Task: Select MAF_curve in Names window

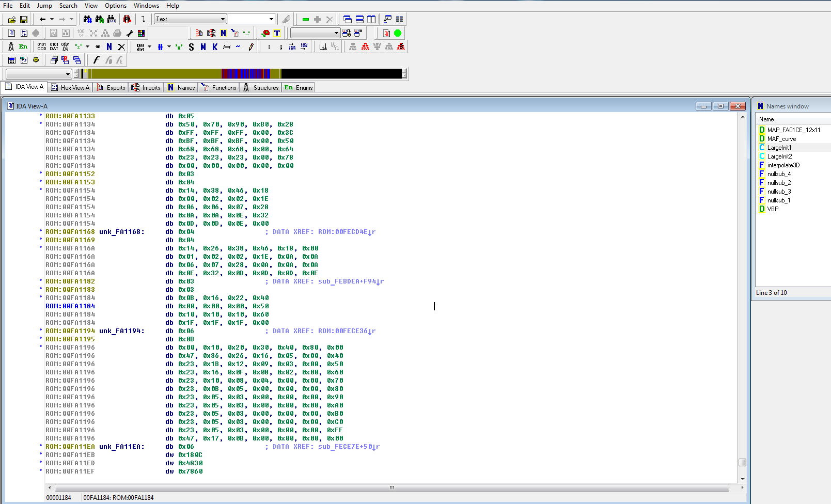Action: click(x=781, y=139)
